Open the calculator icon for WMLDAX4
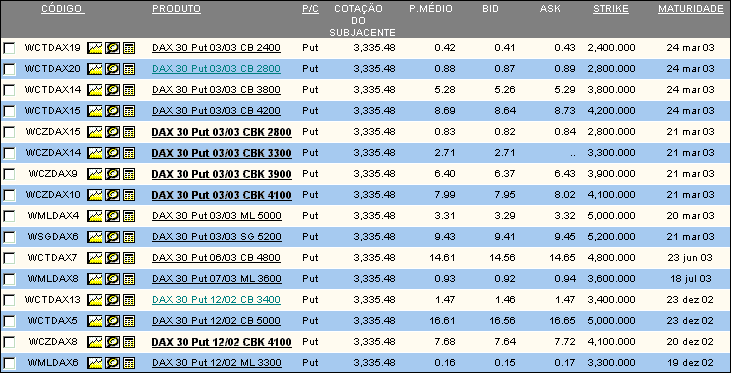Viewport: 731px width, 373px height. (129, 216)
